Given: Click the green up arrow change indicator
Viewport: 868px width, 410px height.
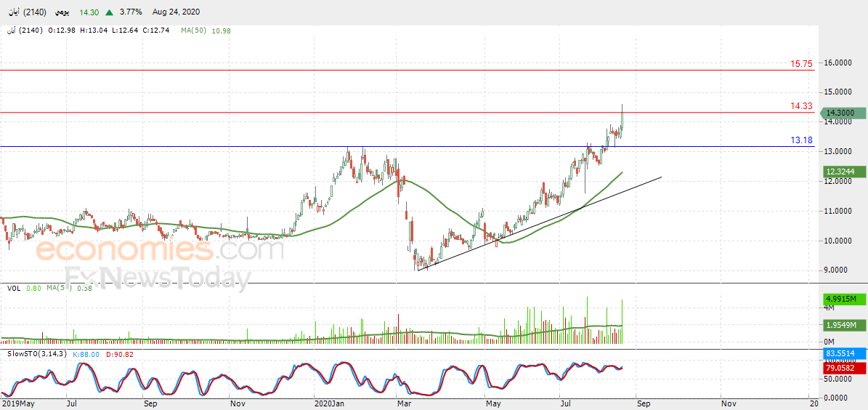Looking at the screenshot, I should click(110, 12).
